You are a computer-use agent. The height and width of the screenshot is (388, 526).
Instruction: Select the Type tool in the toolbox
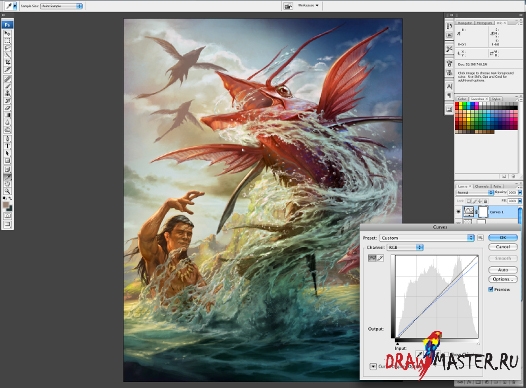pyautogui.click(x=7, y=146)
